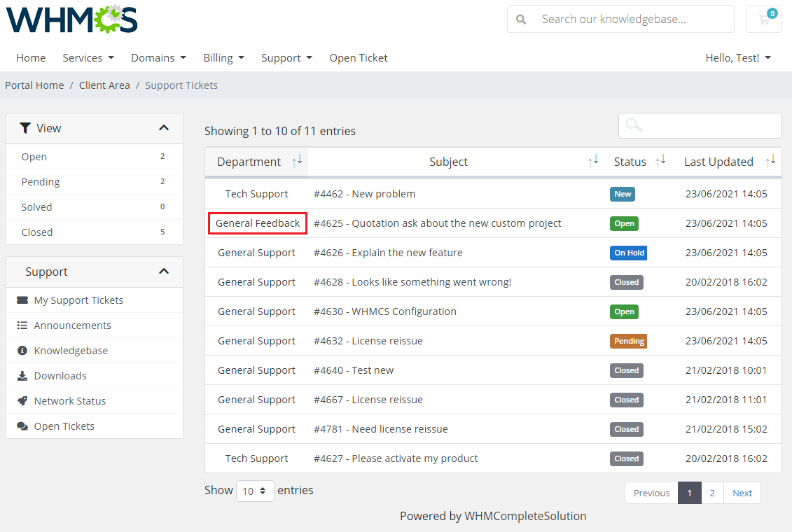Click Portal Home breadcrumb
Screen dimensions: 792x532
pos(34,85)
